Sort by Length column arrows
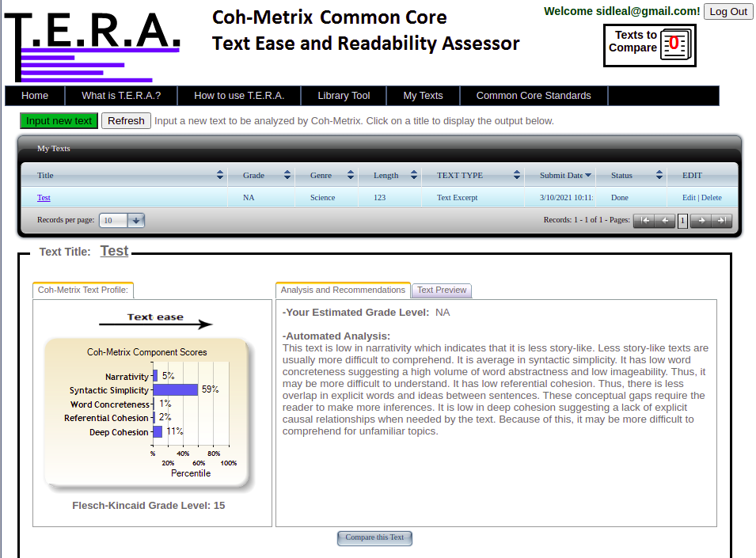 coord(413,175)
